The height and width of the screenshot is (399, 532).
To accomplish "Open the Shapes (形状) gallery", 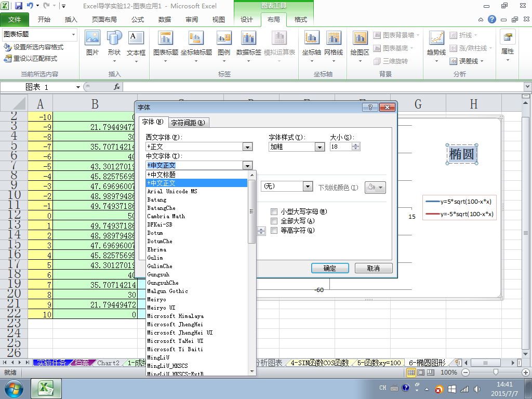I will 114,46.
